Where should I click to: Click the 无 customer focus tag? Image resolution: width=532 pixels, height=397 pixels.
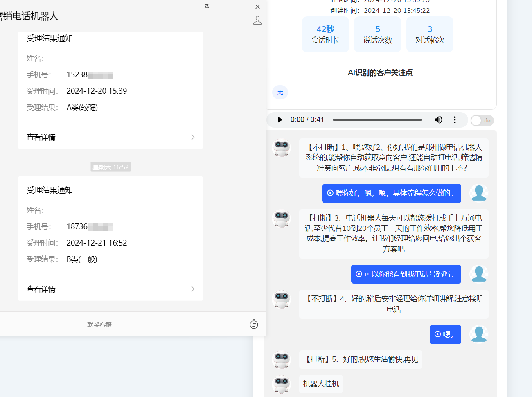click(280, 92)
